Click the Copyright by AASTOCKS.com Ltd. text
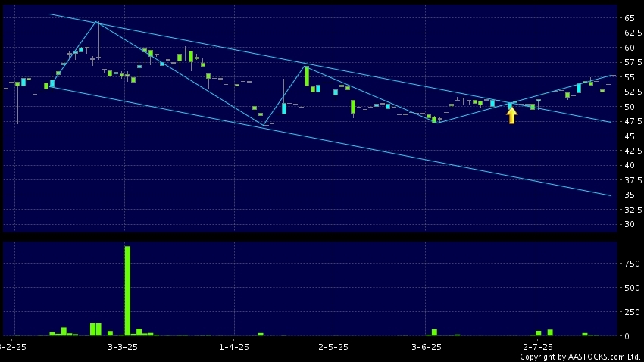Viewport: 644px width, 362px height. (x=580, y=357)
